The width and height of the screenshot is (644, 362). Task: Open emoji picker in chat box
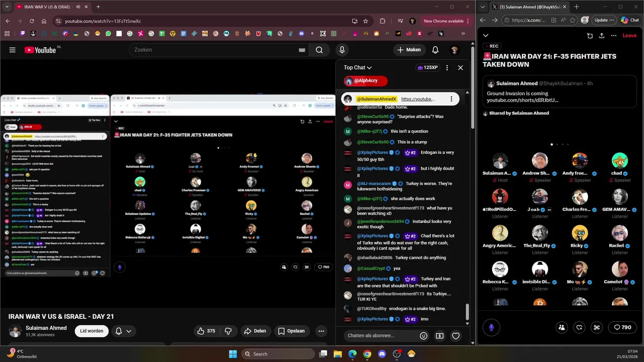[x=424, y=336]
